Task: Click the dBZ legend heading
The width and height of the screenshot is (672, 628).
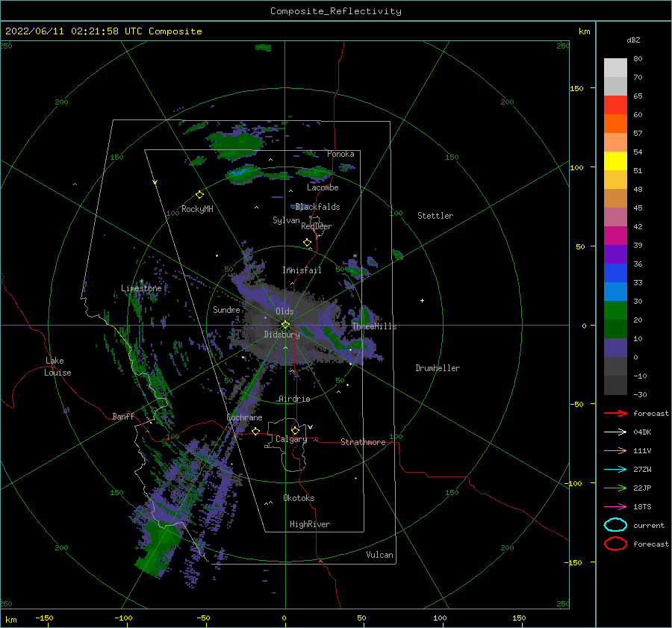Action: tap(633, 40)
